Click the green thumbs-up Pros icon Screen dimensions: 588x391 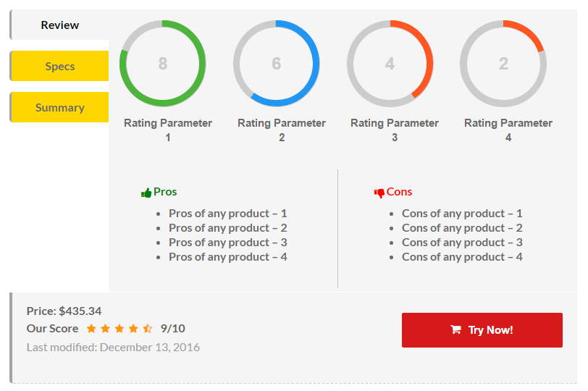[x=146, y=193]
